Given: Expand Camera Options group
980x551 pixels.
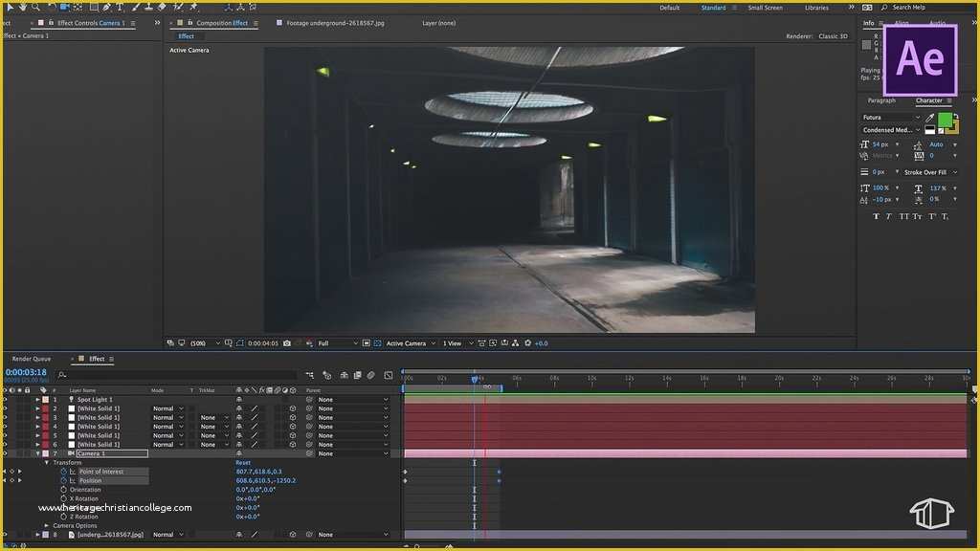Looking at the screenshot, I should tap(47, 526).
